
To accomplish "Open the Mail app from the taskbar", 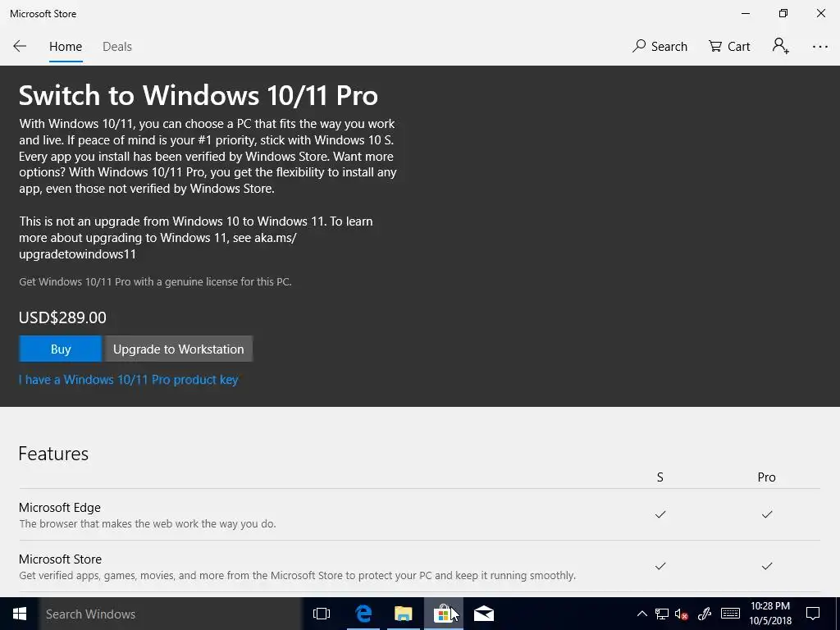I will point(484,614).
